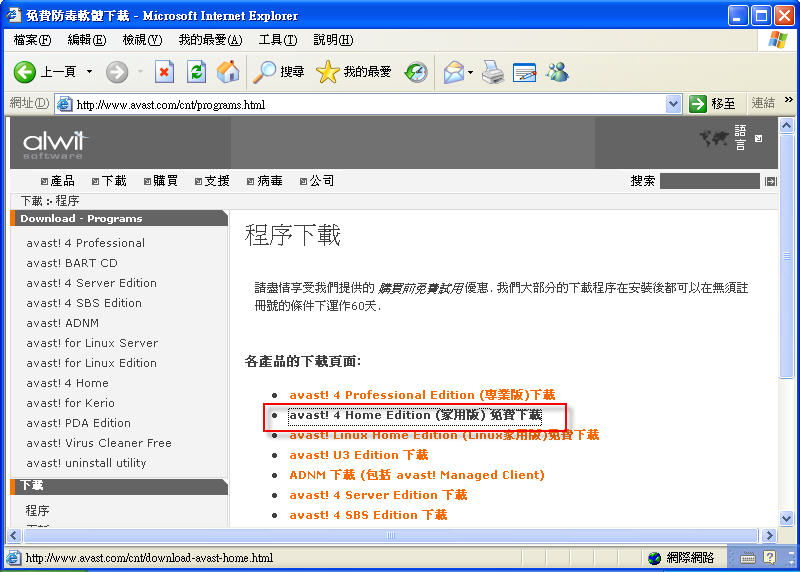800x572 pixels.
Task: Click the 搜索 search input box
Action: coord(709,181)
